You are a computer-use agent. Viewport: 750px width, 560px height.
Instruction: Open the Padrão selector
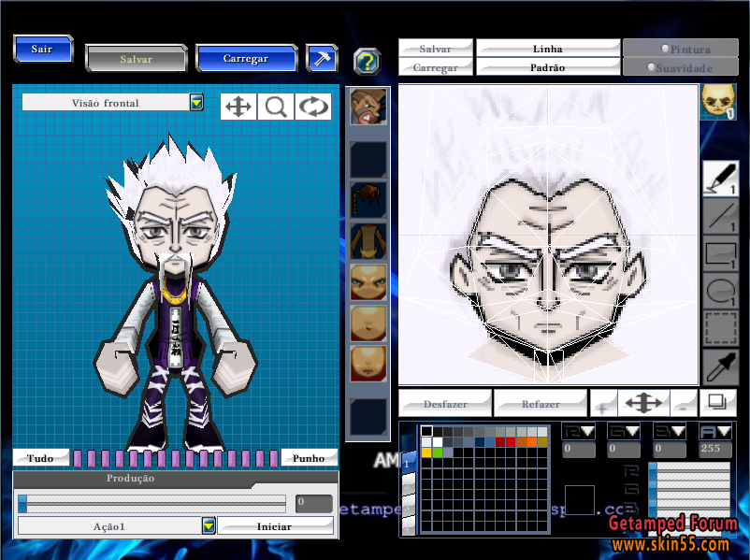tap(548, 67)
